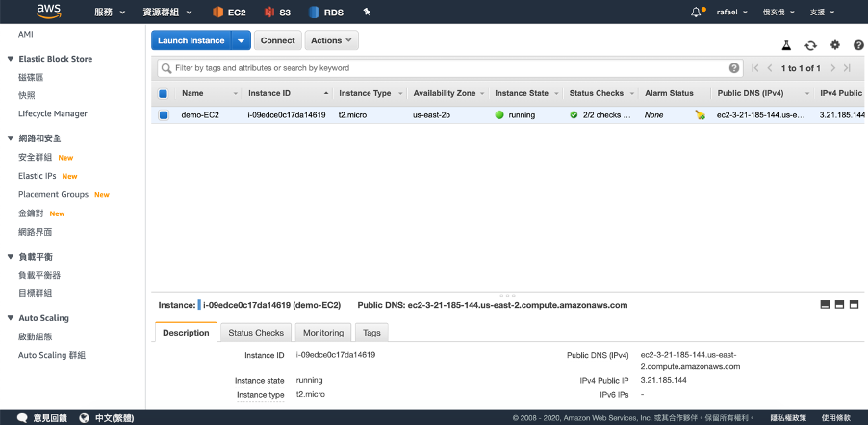Click the green status checks icon

click(x=574, y=115)
